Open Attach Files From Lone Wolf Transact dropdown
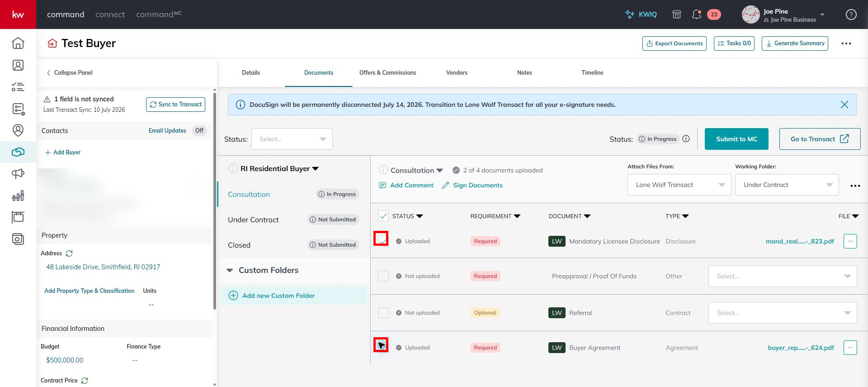This screenshot has width=868, height=387. 679,185
